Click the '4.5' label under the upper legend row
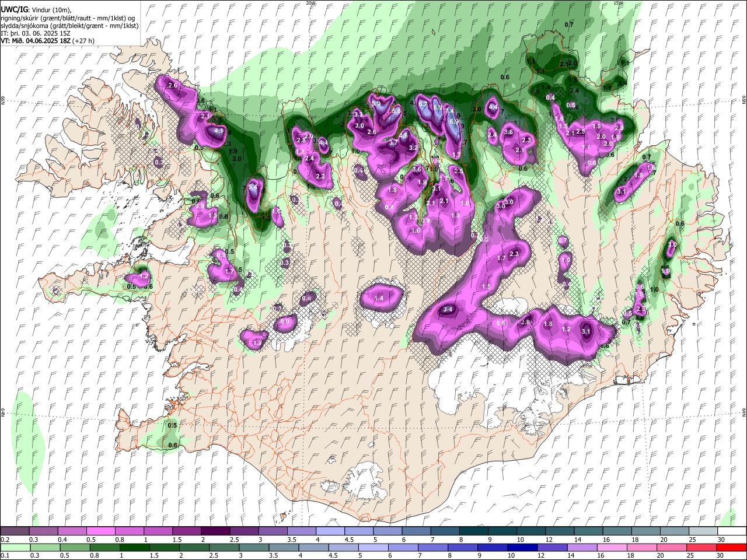The width and height of the screenshot is (747, 560). [350, 540]
